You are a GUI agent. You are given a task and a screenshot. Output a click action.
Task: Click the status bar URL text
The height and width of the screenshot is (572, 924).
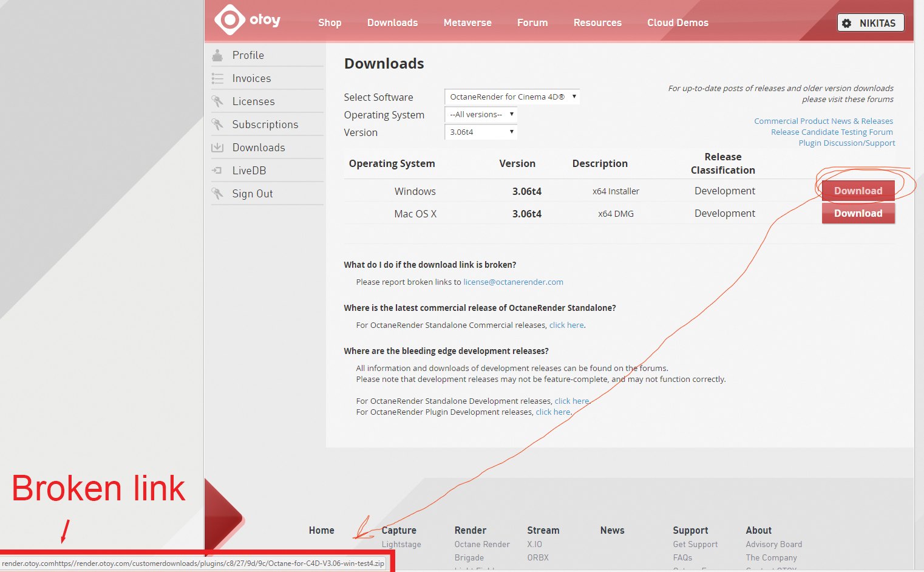point(193,563)
